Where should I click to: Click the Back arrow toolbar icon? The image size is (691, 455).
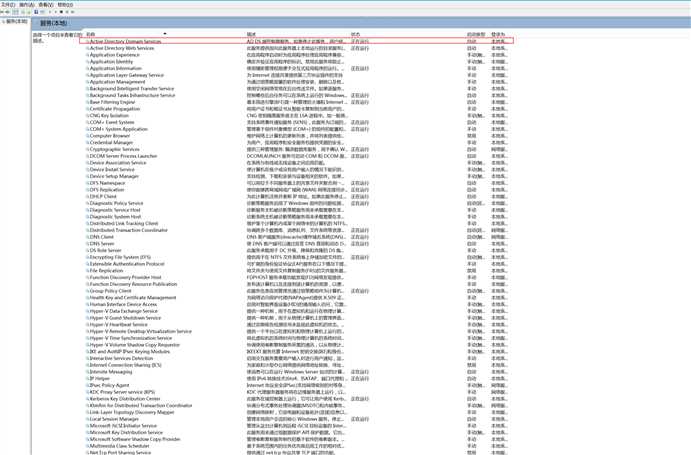tap(2, 12)
